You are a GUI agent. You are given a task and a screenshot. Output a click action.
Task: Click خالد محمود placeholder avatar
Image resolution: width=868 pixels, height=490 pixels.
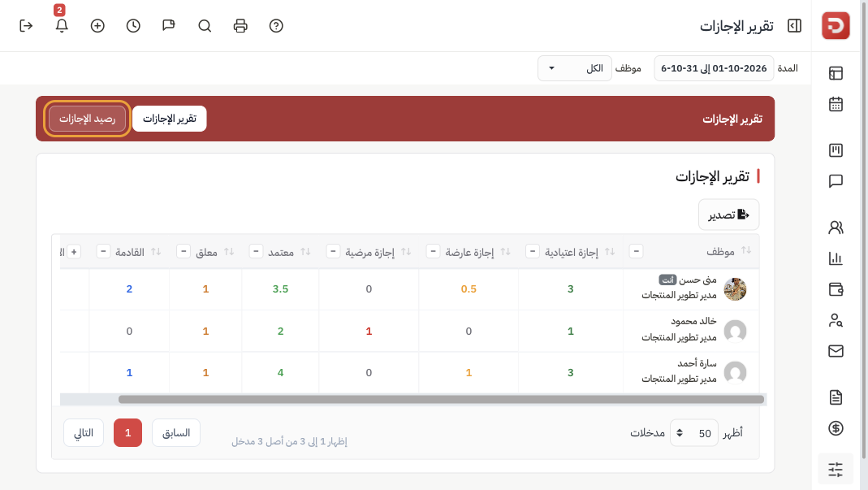[735, 331]
